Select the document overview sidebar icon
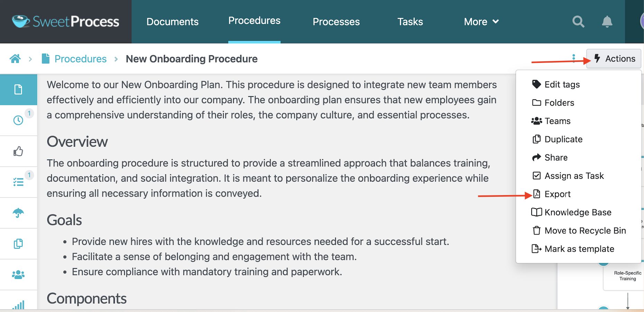 pos(18,90)
